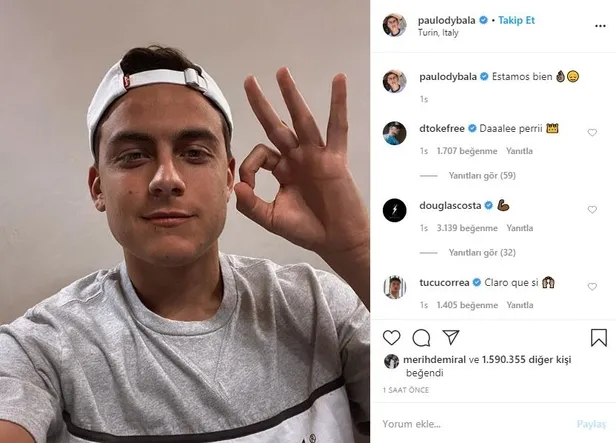Save post with bookmark icon

599,338
